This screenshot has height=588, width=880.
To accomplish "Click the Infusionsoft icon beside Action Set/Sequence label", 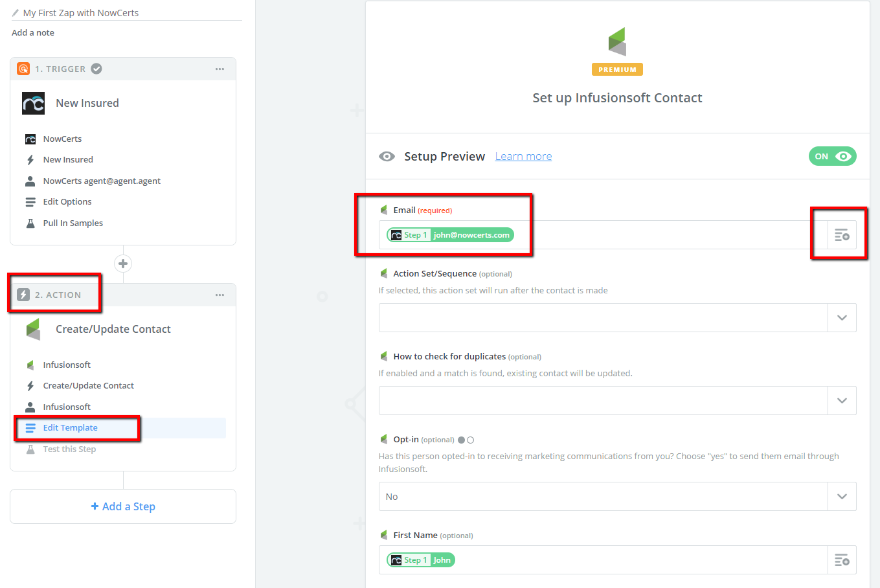I will [384, 273].
